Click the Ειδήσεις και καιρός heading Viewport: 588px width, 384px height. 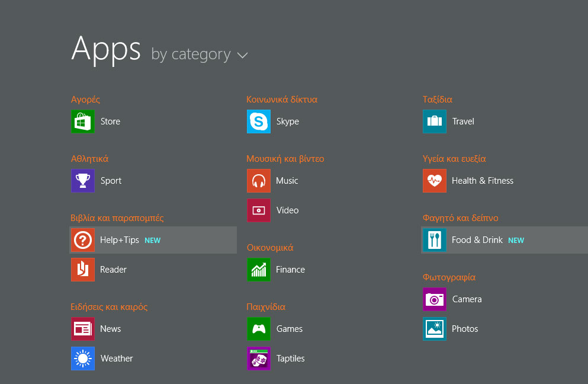109,307
